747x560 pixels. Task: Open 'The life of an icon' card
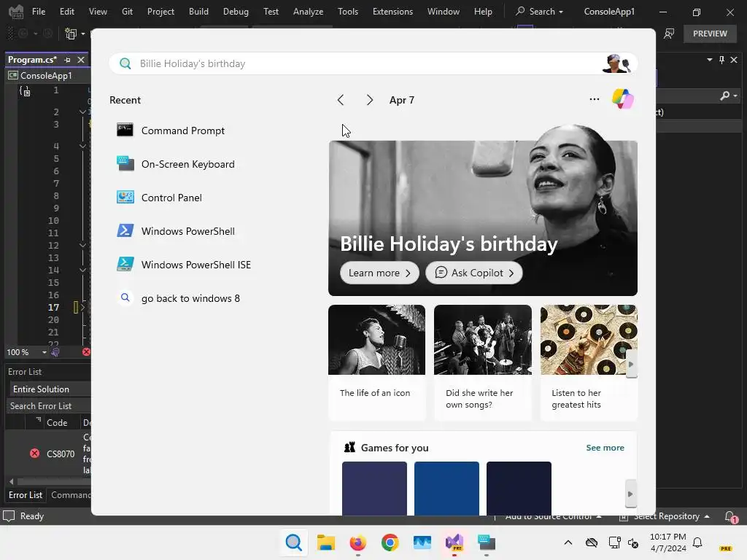pyautogui.click(x=377, y=363)
